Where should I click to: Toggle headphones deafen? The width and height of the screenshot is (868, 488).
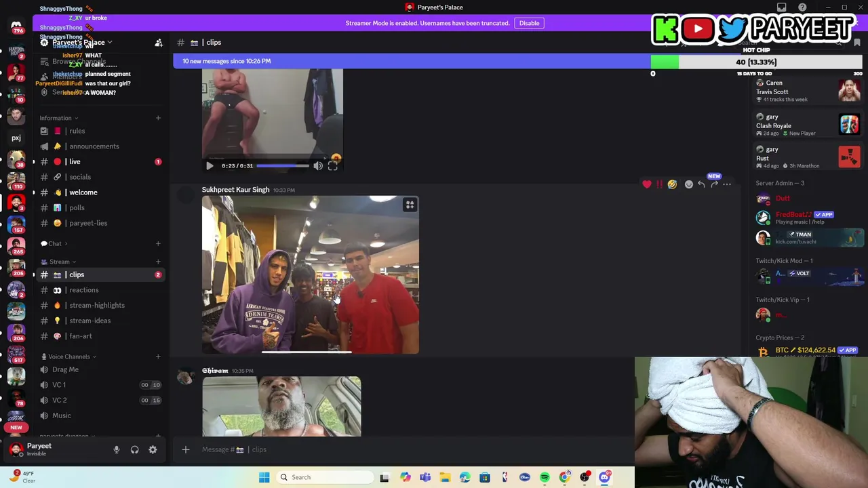(x=134, y=449)
